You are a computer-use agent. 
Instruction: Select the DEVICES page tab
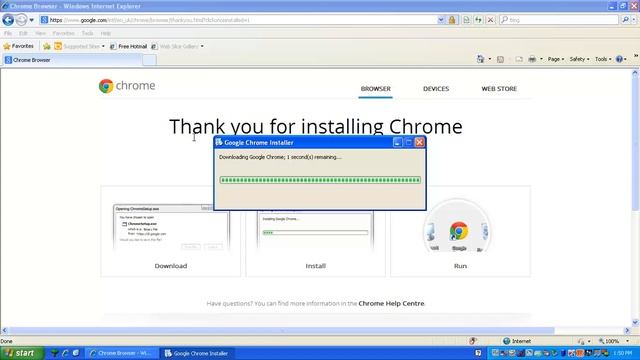(x=436, y=89)
